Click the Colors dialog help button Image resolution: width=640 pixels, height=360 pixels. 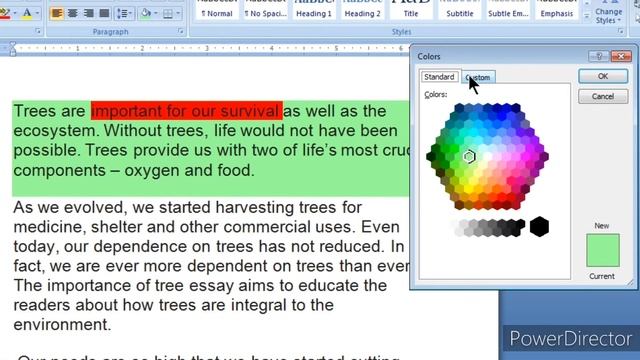coord(599,56)
